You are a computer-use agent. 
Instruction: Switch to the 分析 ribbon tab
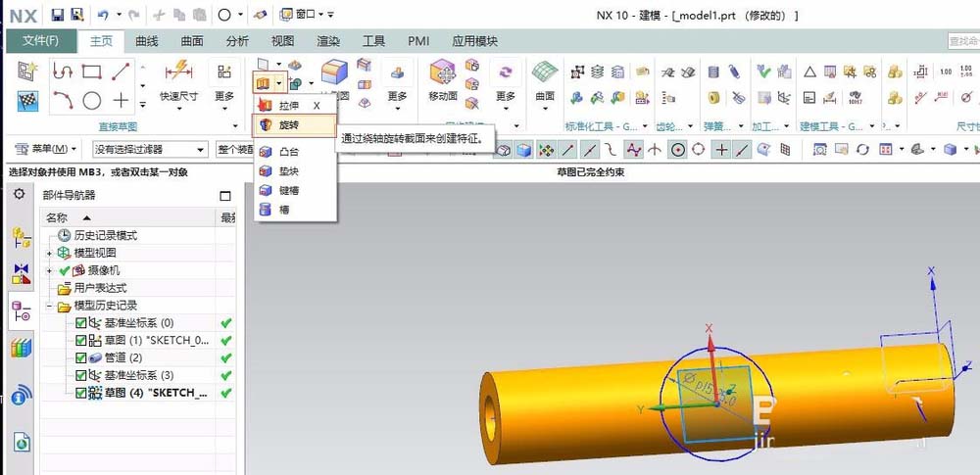[x=237, y=42]
